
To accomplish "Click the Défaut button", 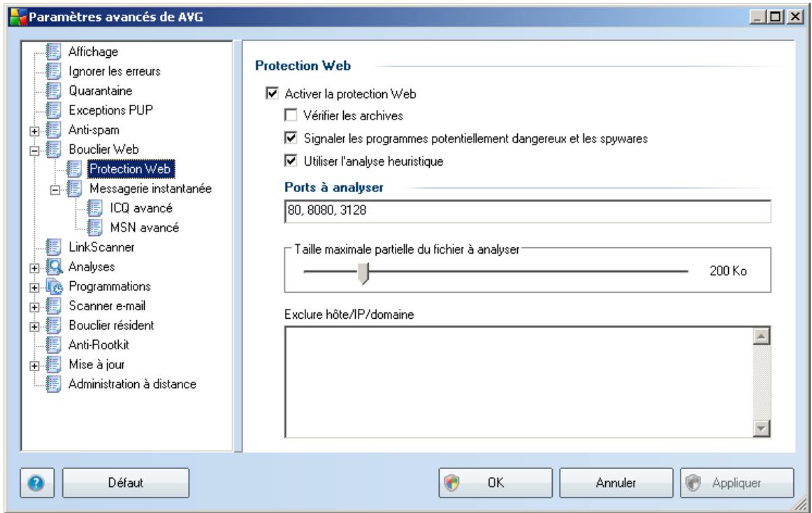I will pos(126,483).
